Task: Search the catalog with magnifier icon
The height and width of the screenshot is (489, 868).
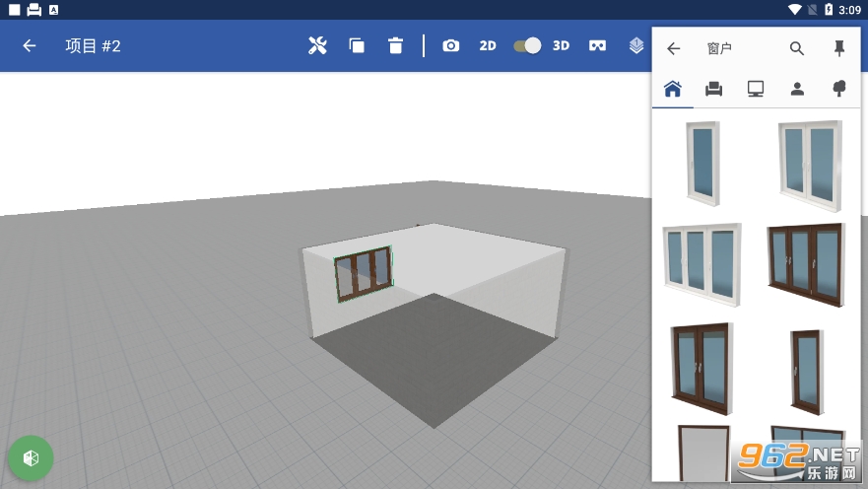Action: tap(797, 48)
